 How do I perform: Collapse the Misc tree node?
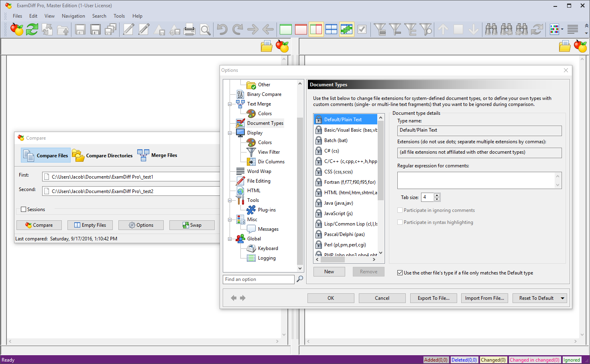click(230, 220)
